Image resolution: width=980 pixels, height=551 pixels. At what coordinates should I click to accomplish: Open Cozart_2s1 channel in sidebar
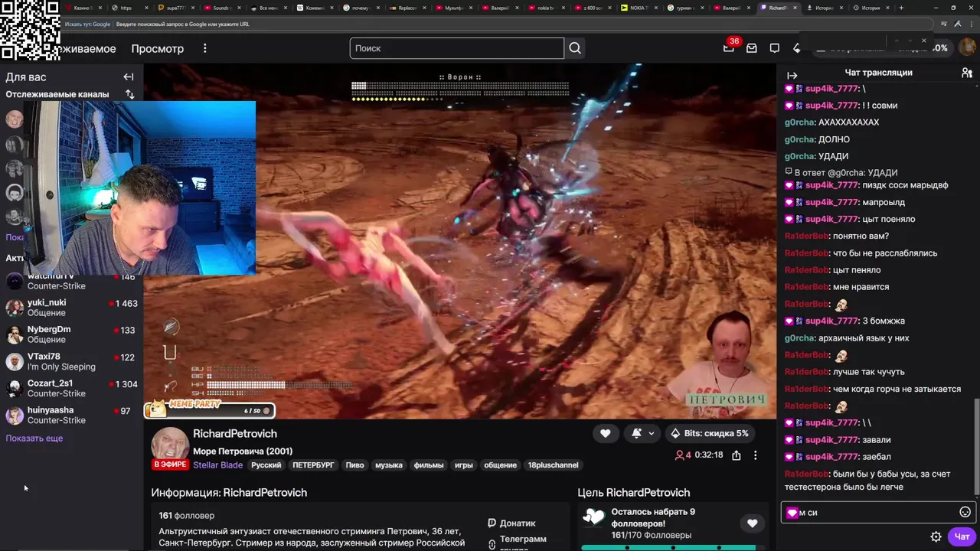(x=71, y=388)
